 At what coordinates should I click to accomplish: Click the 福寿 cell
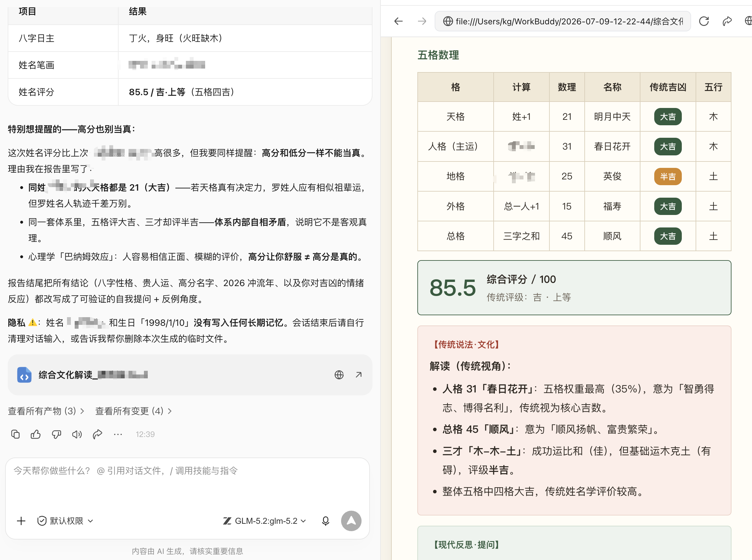pyautogui.click(x=612, y=206)
